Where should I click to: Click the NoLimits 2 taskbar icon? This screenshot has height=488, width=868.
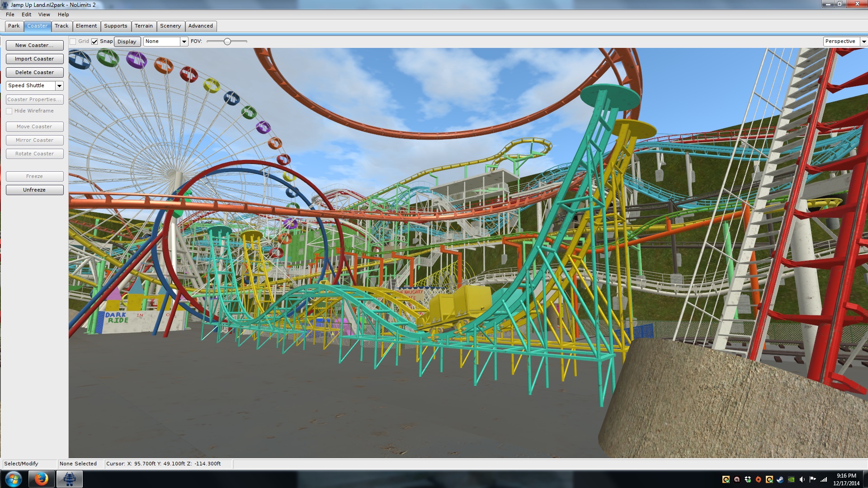point(69,479)
